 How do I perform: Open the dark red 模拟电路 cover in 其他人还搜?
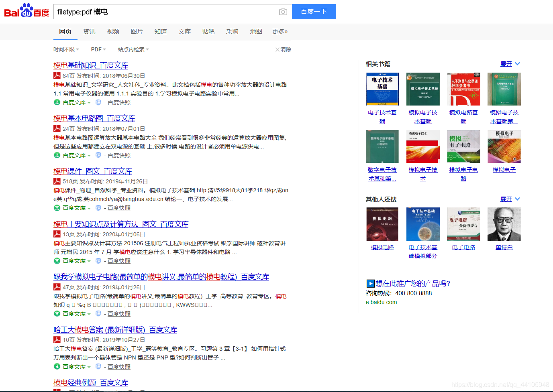[382, 224]
